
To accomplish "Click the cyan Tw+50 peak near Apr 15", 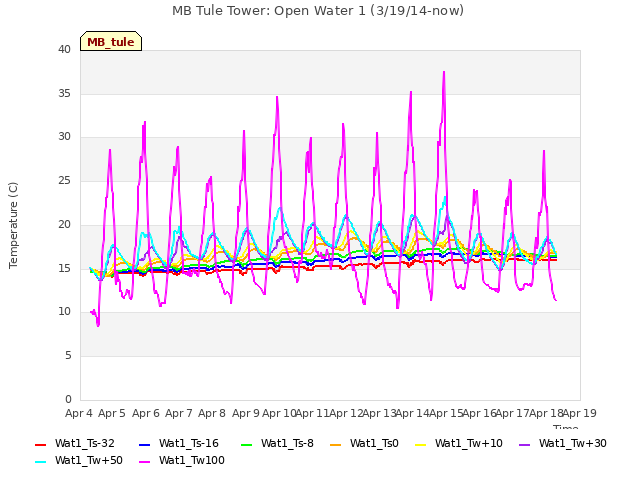I will (445, 198).
